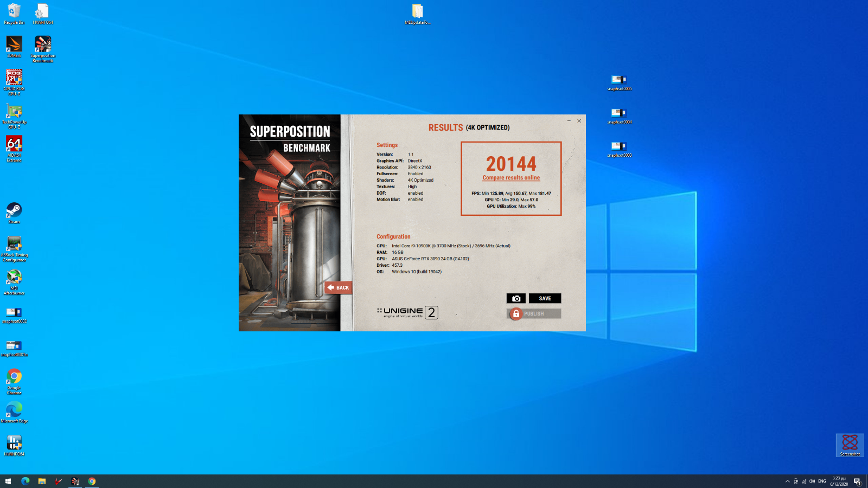Open the Windows Start menu
This screenshot has width=868, height=488.
(8, 481)
